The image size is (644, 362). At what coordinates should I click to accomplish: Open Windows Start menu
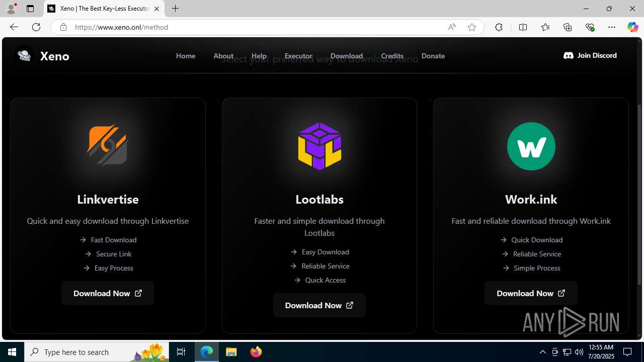(12, 352)
